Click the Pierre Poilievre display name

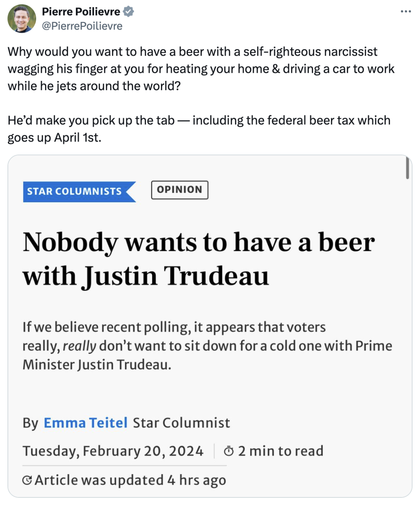click(81, 12)
